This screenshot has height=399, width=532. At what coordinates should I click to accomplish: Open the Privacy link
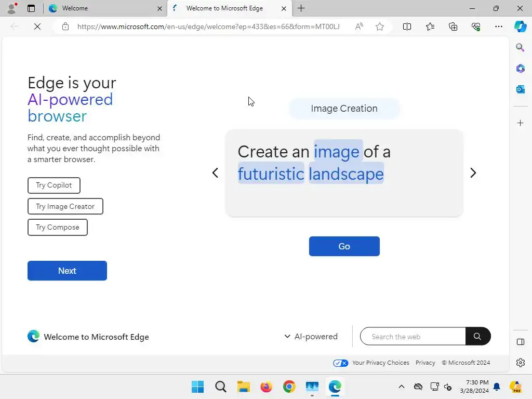pos(425,363)
